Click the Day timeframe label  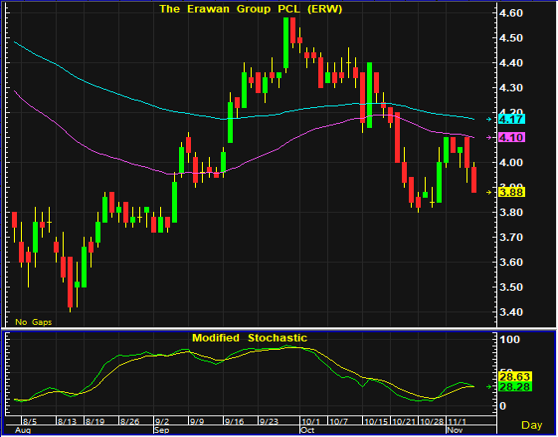[x=532, y=425]
